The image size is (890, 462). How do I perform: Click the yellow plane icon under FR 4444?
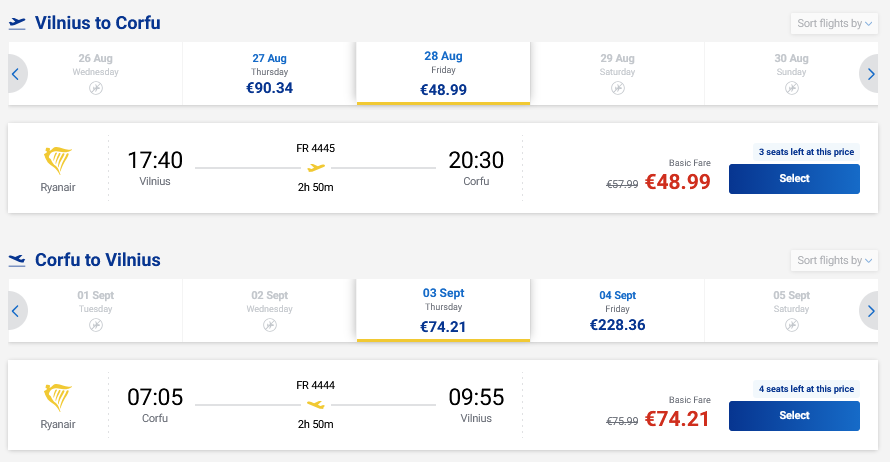316,405
